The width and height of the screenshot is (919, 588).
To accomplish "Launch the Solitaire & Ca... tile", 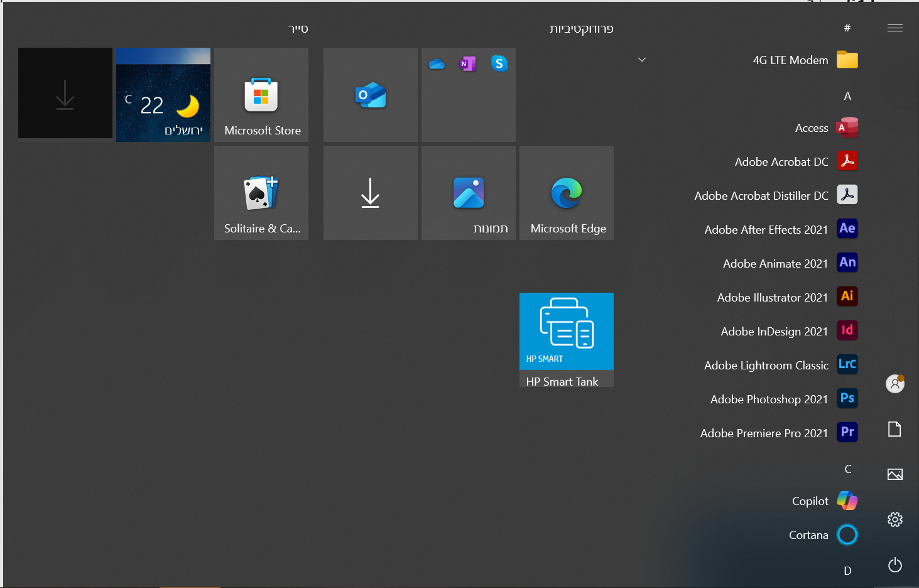I will coord(261,193).
